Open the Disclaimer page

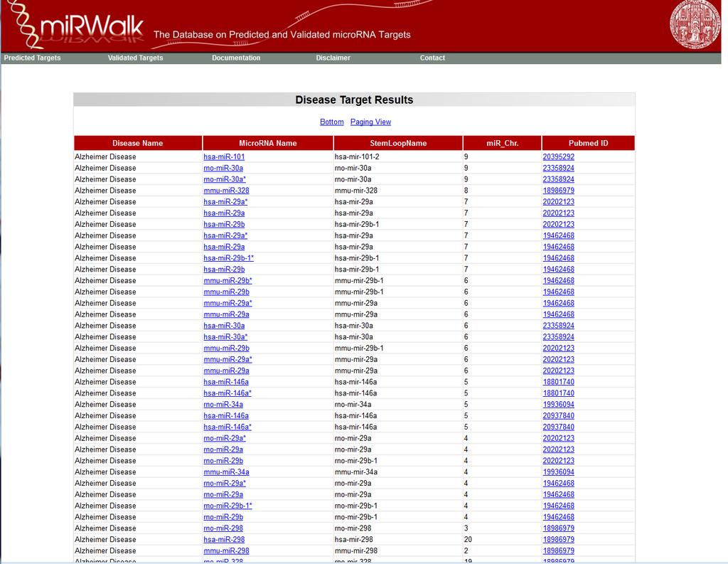(x=333, y=58)
